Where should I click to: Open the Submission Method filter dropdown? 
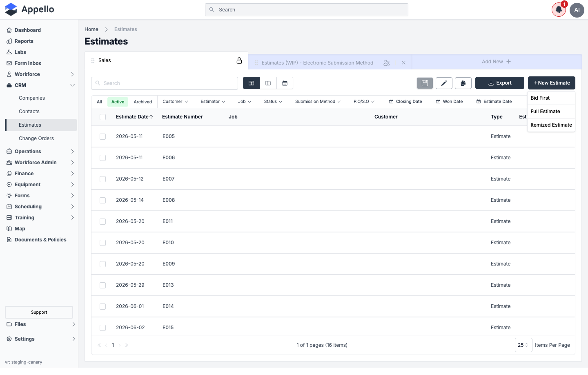(318, 102)
